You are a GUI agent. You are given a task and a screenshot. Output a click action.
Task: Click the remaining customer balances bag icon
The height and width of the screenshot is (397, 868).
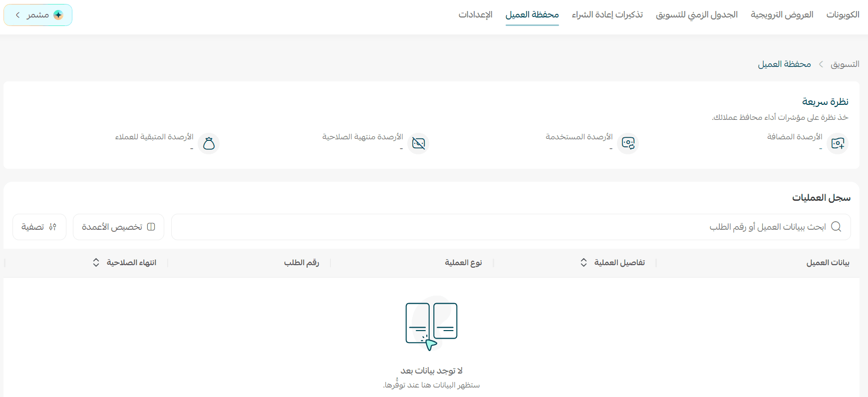(209, 144)
